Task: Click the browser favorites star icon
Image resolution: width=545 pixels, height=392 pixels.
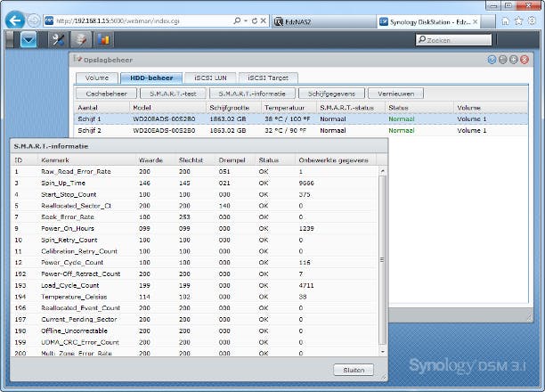Action: pos(517,20)
